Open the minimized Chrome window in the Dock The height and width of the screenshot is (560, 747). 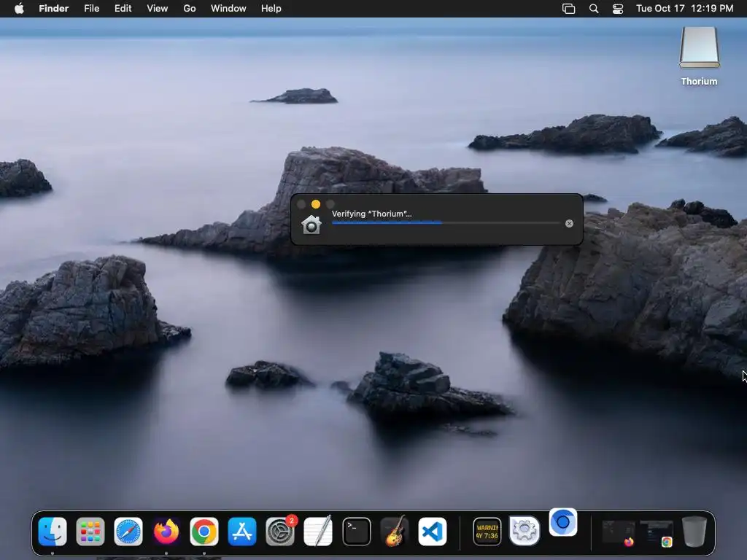click(x=657, y=533)
